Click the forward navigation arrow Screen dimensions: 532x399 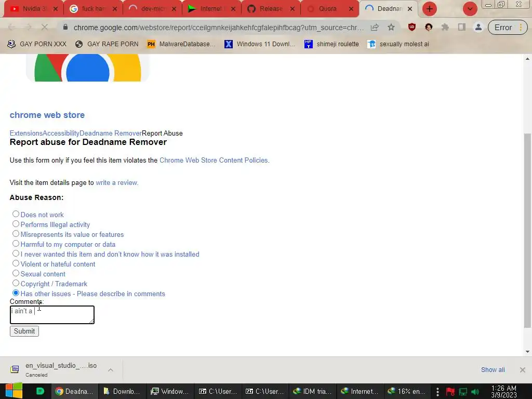[28, 28]
